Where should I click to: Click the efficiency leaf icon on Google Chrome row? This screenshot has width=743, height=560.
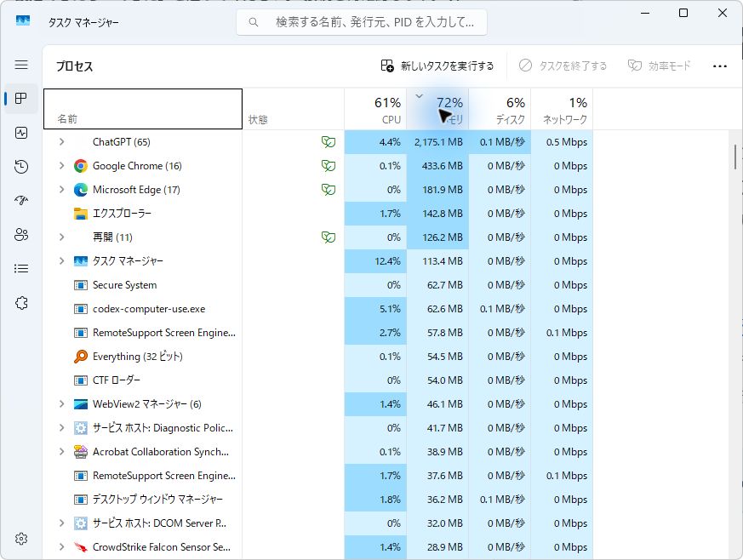coord(329,166)
